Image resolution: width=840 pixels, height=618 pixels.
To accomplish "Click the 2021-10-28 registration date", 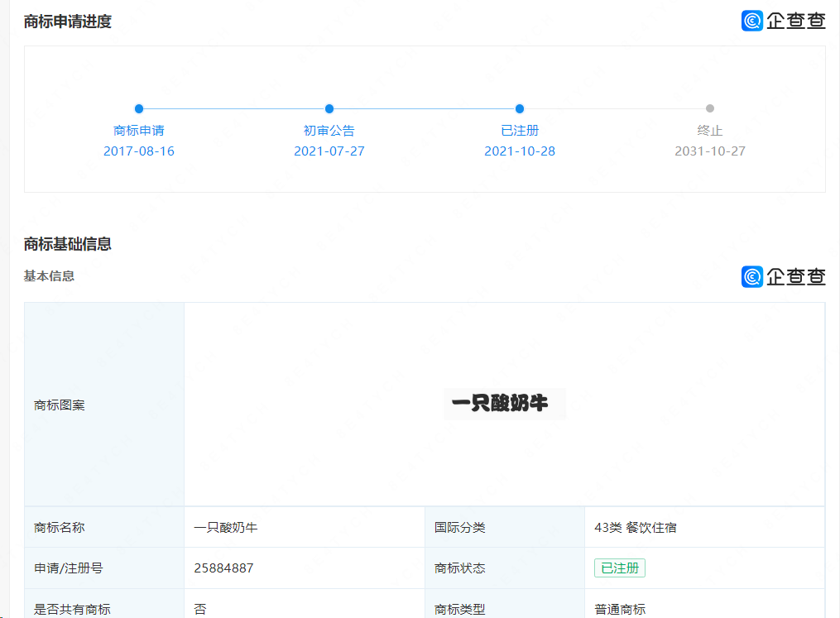I will 520,151.
